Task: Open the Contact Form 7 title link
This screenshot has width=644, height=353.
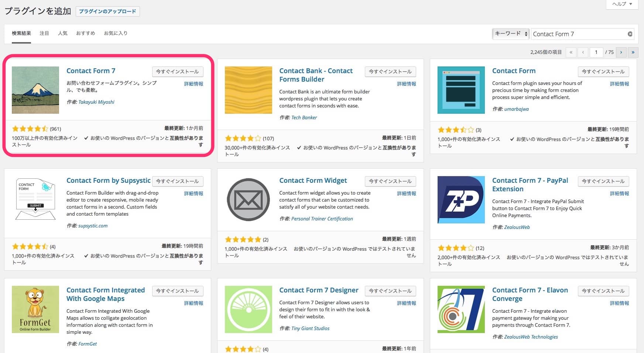Action: (91, 71)
